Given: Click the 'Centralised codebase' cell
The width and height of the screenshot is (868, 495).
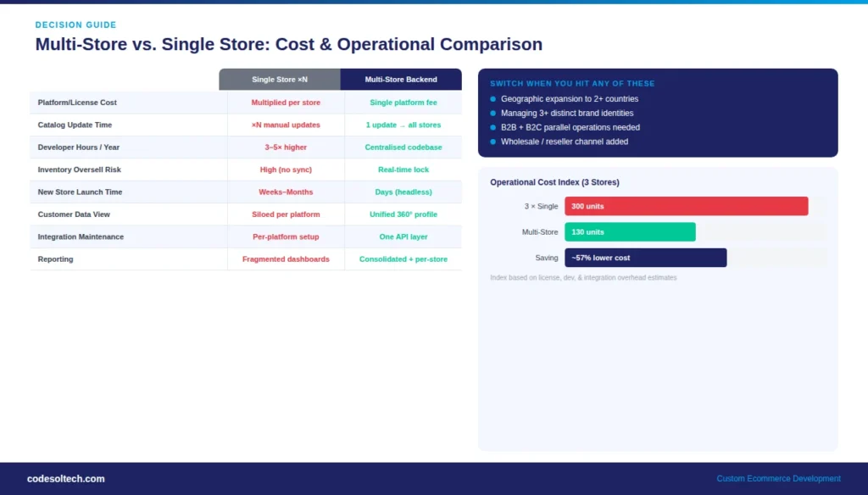Looking at the screenshot, I should pyautogui.click(x=403, y=147).
